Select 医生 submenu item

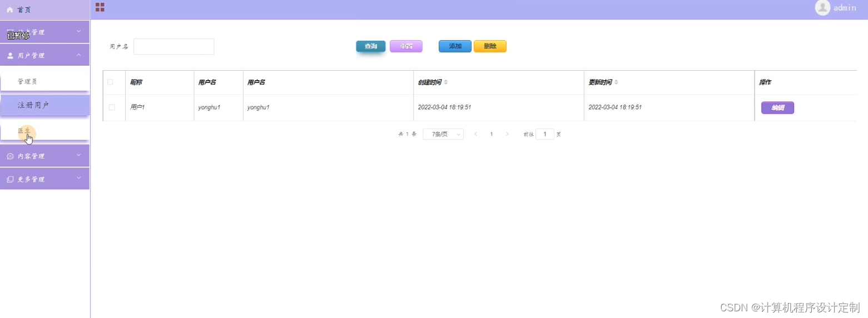44,130
